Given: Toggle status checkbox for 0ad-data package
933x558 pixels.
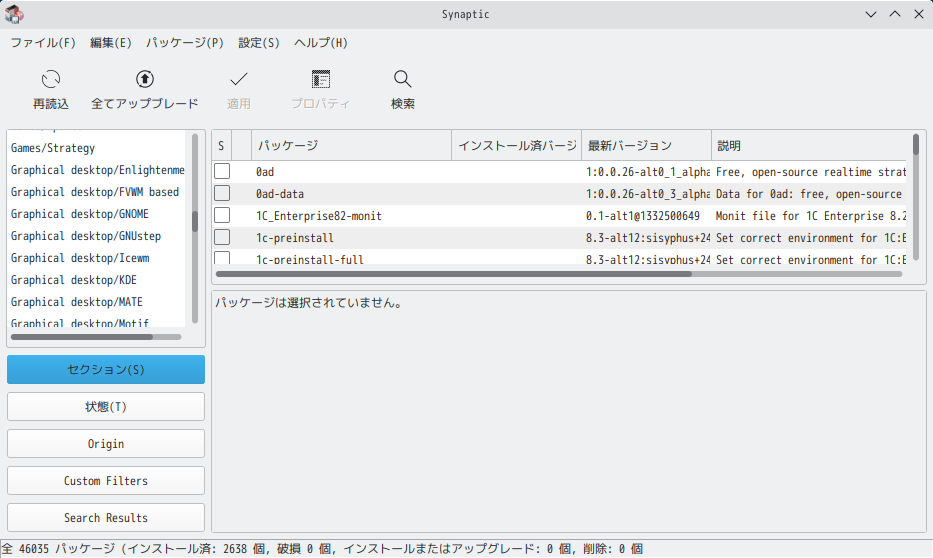Looking at the screenshot, I should [x=222, y=193].
